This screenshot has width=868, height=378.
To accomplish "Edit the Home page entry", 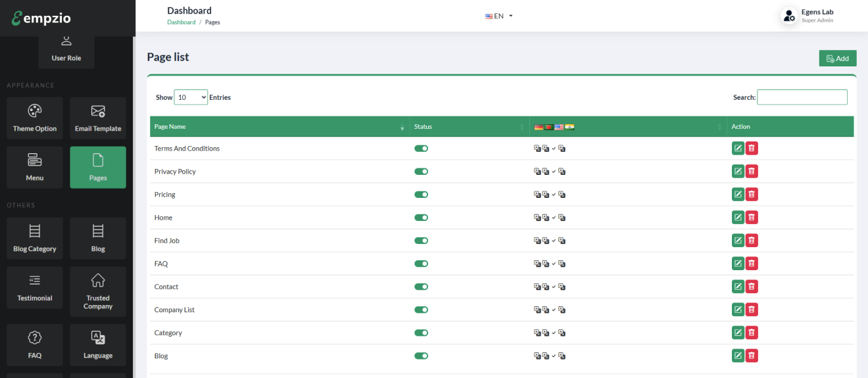I will [738, 218].
